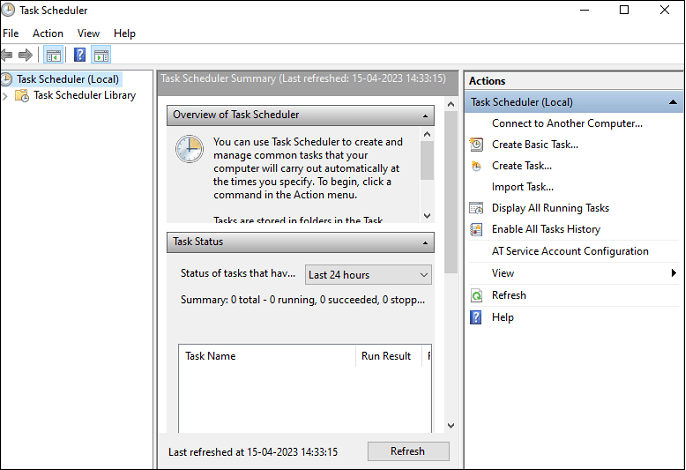Click Show/Hide Action Pane toolbar icon

(101, 55)
